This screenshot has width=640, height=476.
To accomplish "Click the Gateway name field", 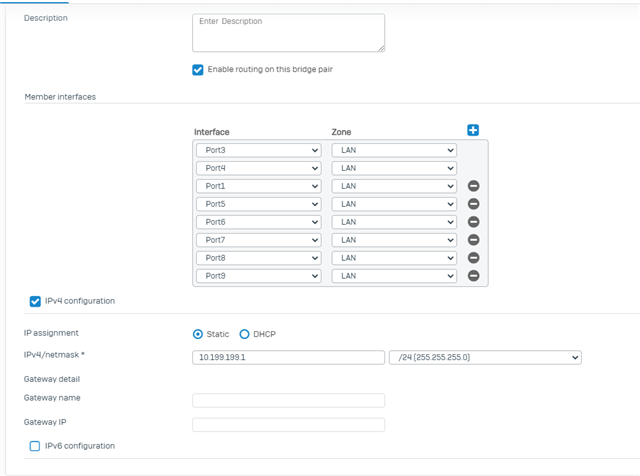I will (289, 400).
